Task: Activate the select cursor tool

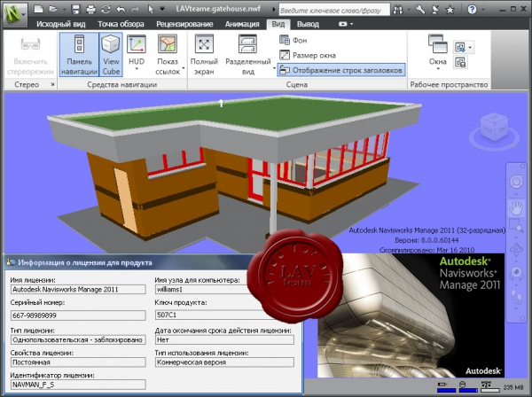Action: (151, 9)
